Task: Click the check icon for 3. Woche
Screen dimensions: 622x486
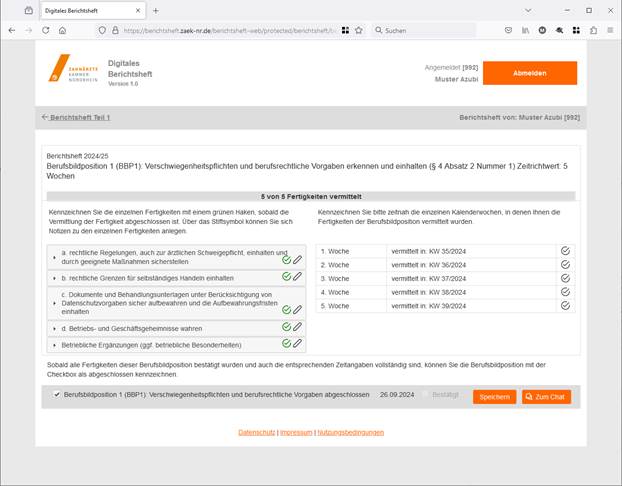Action: [x=565, y=279]
